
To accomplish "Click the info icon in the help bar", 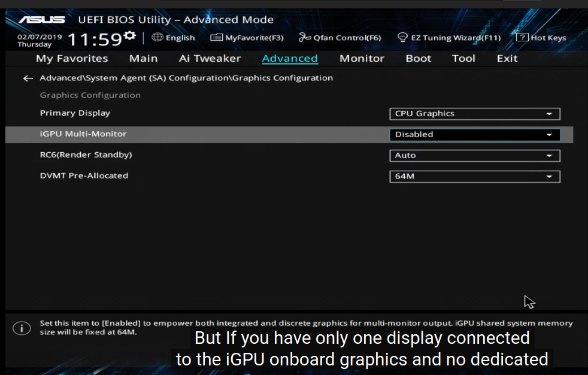I will point(22,328).
